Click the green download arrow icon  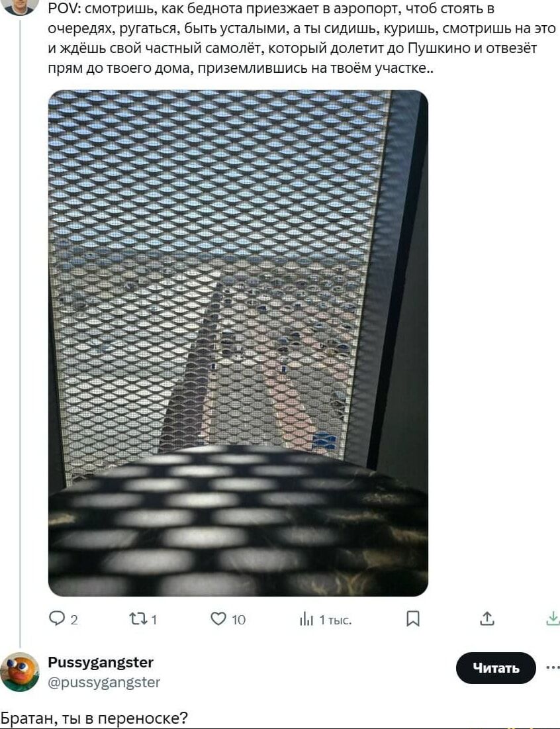pos(553,618)
